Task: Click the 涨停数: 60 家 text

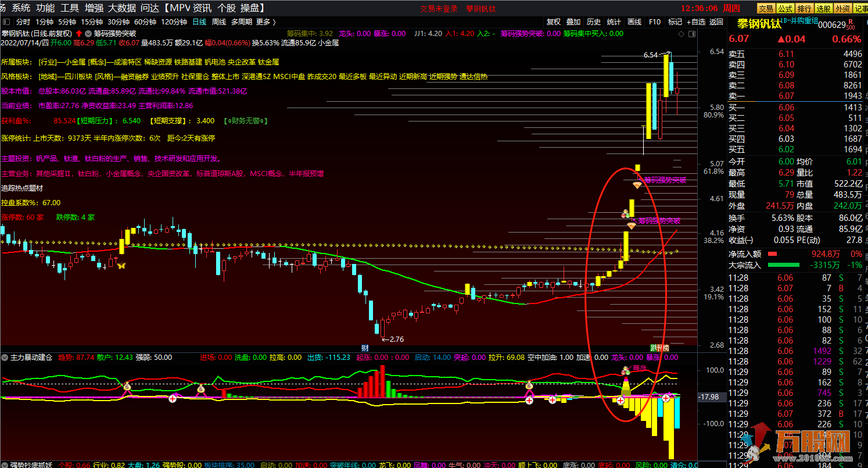Action: click(x=22, y=217)
